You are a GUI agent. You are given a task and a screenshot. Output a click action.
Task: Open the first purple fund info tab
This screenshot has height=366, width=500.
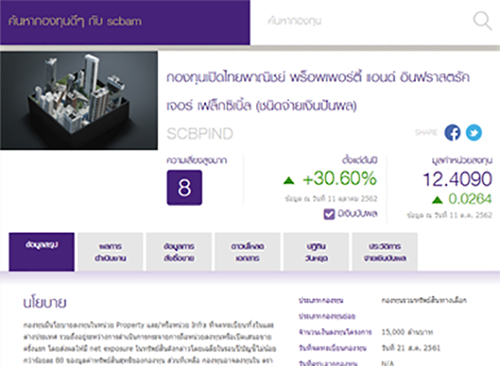[x=42, y=252]
